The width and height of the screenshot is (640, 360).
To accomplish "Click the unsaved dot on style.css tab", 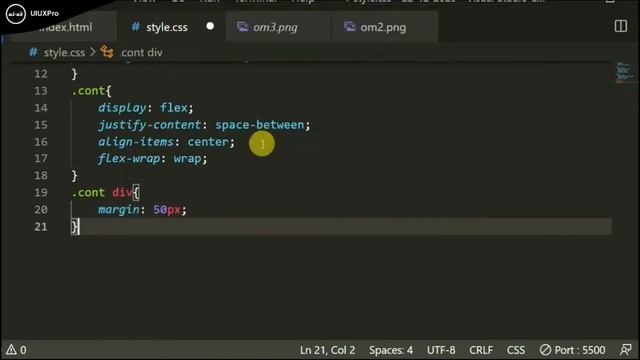I will click(210, 27).
